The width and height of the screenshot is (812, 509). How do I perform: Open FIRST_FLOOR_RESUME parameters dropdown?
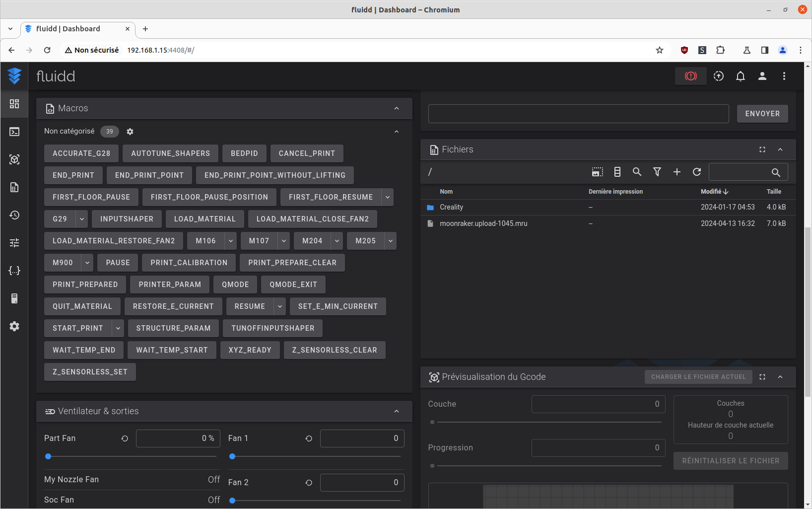pyautogui.click(x=388, y=197)
